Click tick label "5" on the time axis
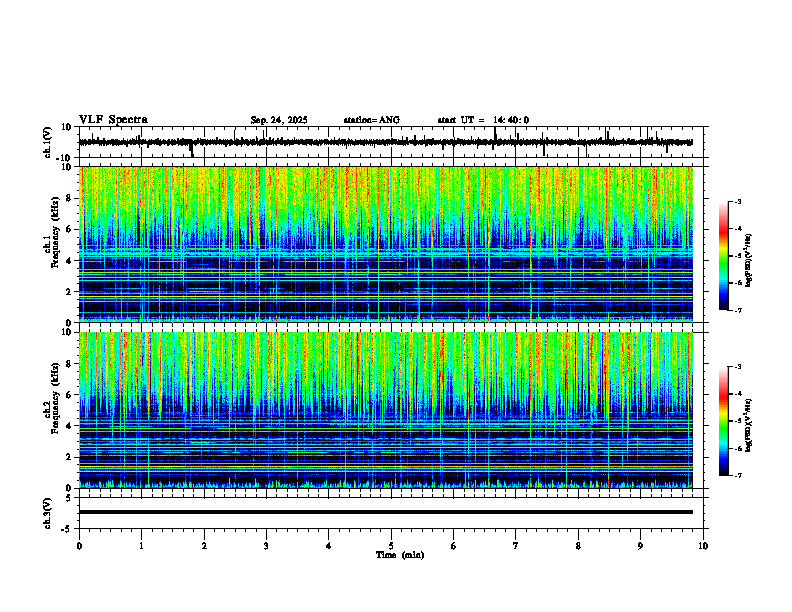This screenshot has width=792, height=612. point(391,546)
